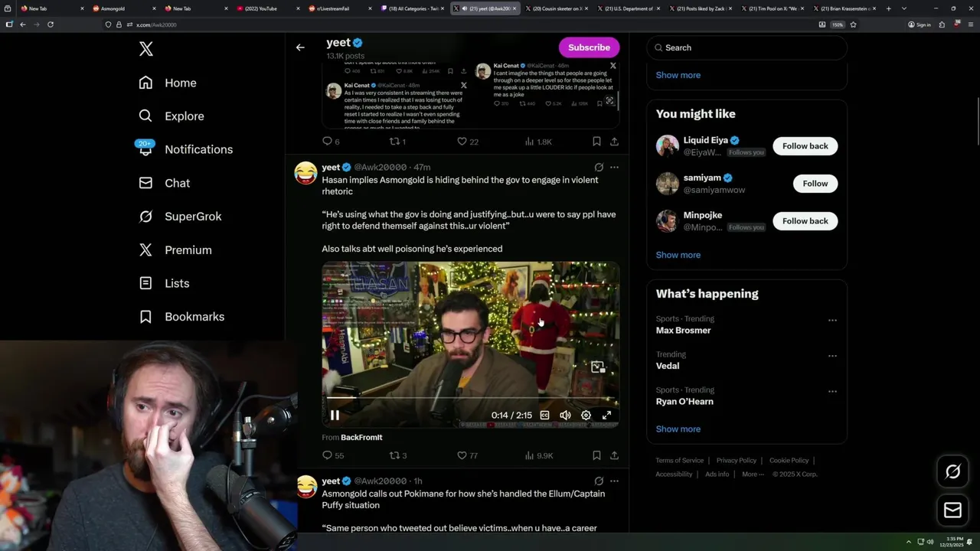Open SuperGrok in the sidebar
Image resolution: width=980 pixels, height=551 pixels.
click(x=180, y=217)
